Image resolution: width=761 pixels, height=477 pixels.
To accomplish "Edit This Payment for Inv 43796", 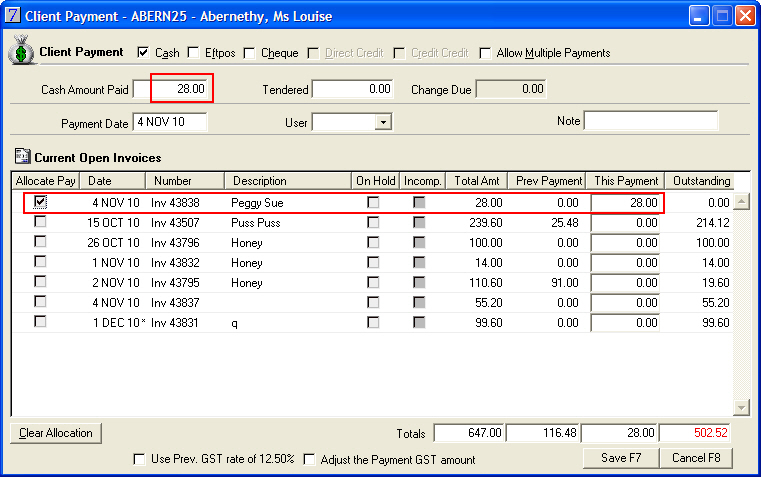I will coord(625,243).
